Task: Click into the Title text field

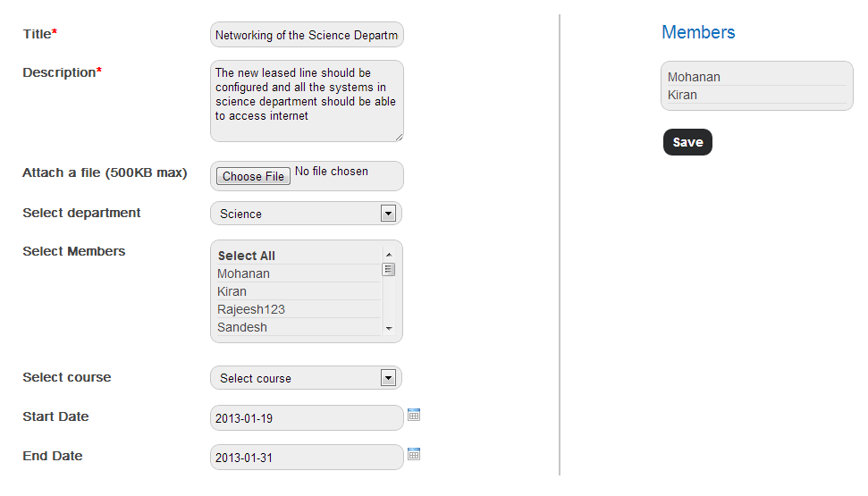Action: 307,35
